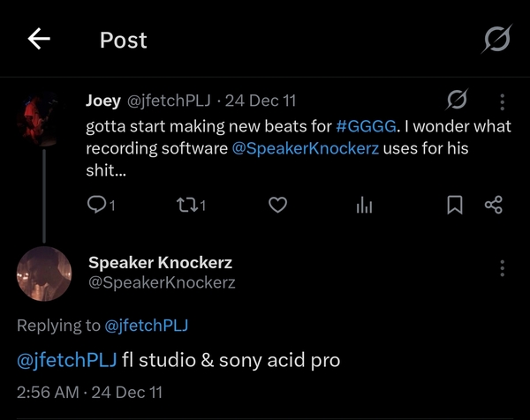The width and height of the screenshot is (530, 420).
Task: Go back using the arrow icon
Action: [39, 39]
